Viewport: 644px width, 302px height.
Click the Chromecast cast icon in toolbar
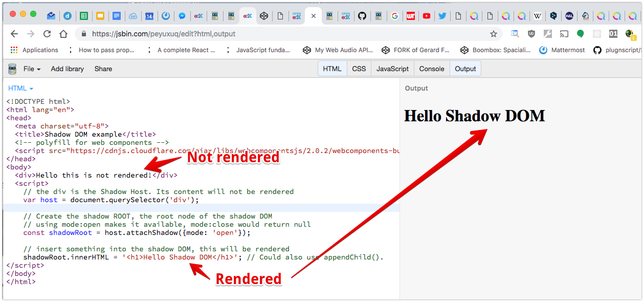point(564,34)
